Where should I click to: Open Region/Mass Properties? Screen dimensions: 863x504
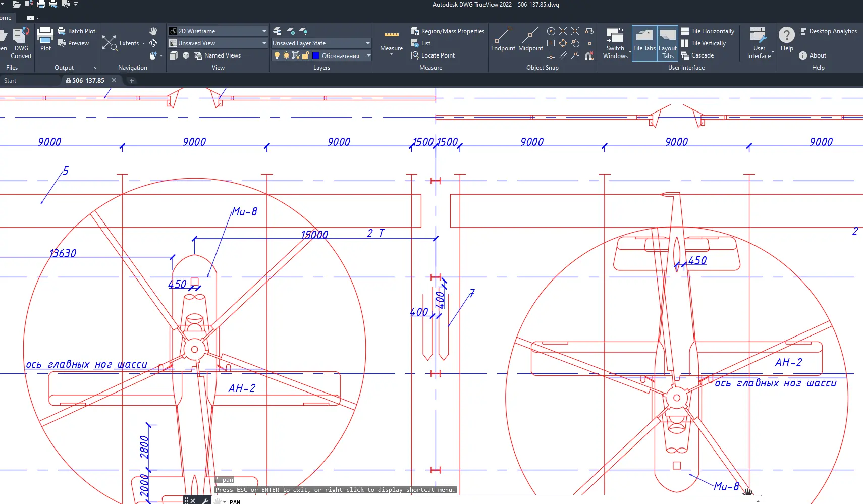448,31
